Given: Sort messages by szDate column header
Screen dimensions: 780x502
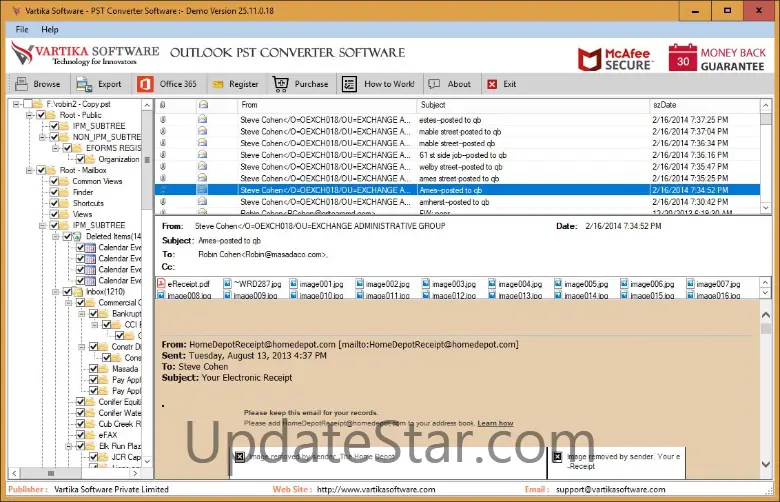Looking at the screenshot, I should click(705, 105).
